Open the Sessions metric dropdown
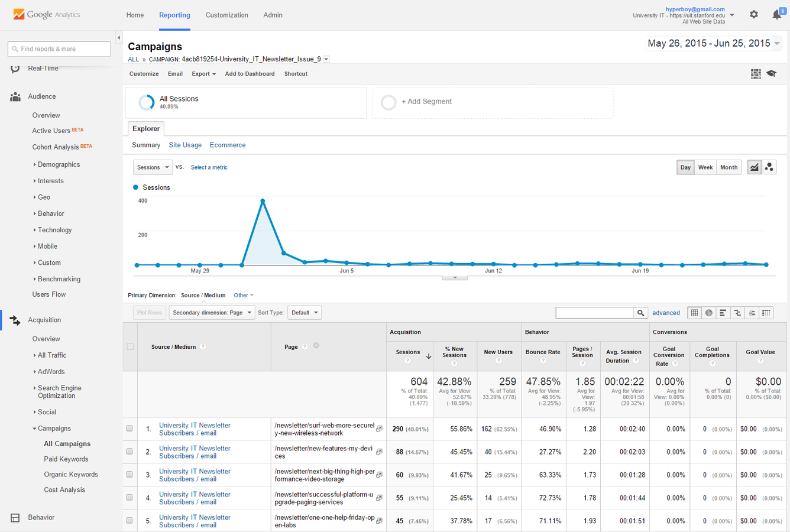This screenshot has width=790, height=532. click(153, 167)
